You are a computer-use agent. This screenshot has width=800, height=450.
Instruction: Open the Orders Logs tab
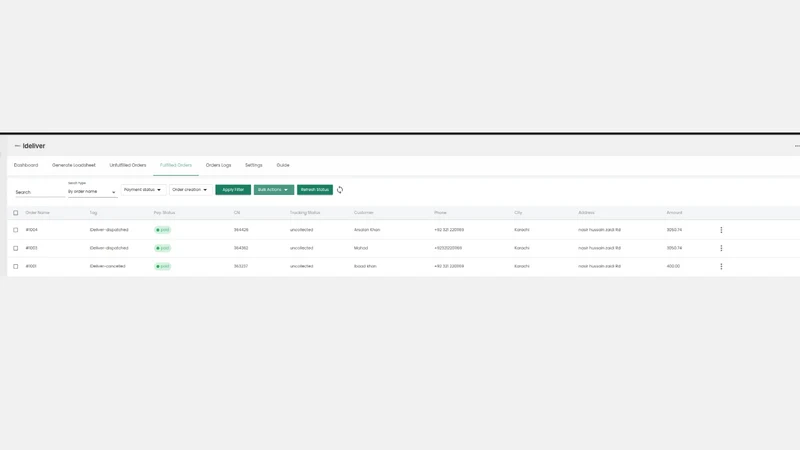click(x=218, y=165)
